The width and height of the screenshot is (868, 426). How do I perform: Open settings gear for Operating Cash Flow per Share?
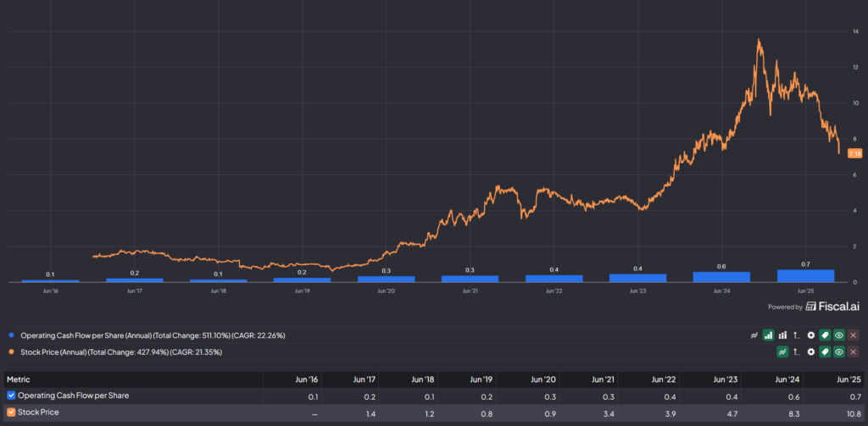[811, 335]
